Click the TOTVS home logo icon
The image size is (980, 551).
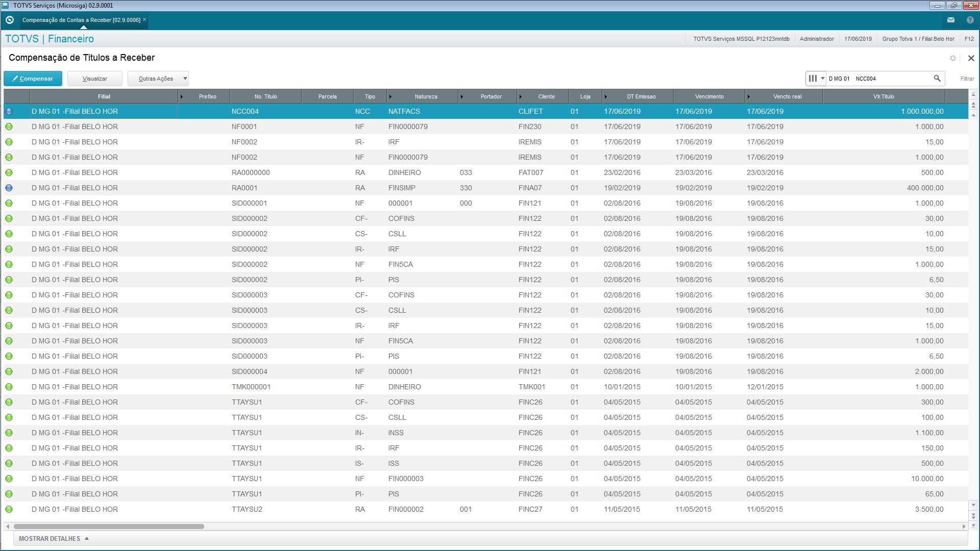pos(9,20)
